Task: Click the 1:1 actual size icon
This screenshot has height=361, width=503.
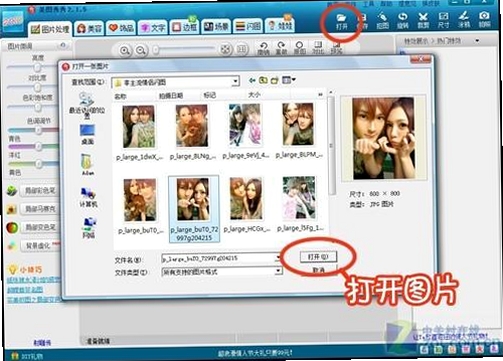Action: 242,50
